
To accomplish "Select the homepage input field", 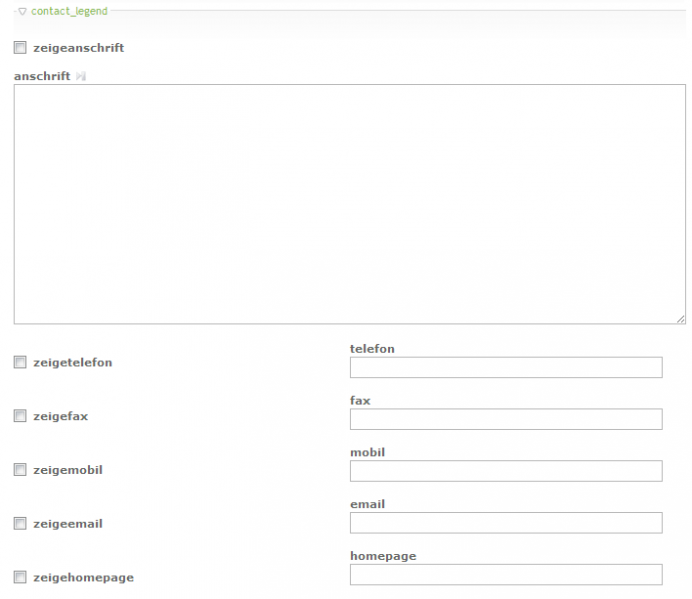I will click(x=505, y=575).
